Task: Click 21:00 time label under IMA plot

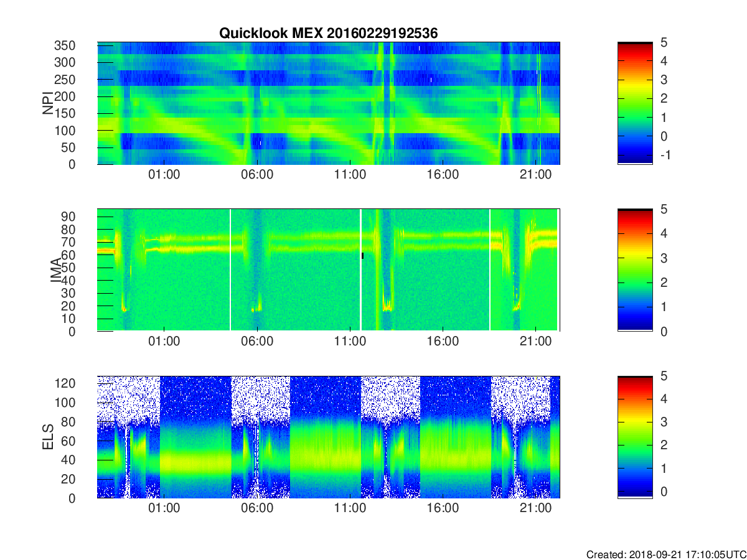Action: click(x=535, y=342)
